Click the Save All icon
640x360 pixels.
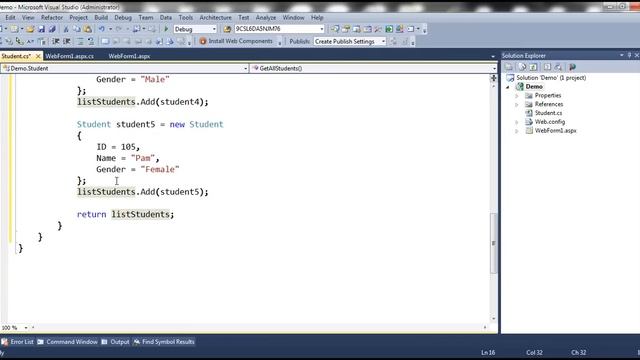(x=52, y=29)
